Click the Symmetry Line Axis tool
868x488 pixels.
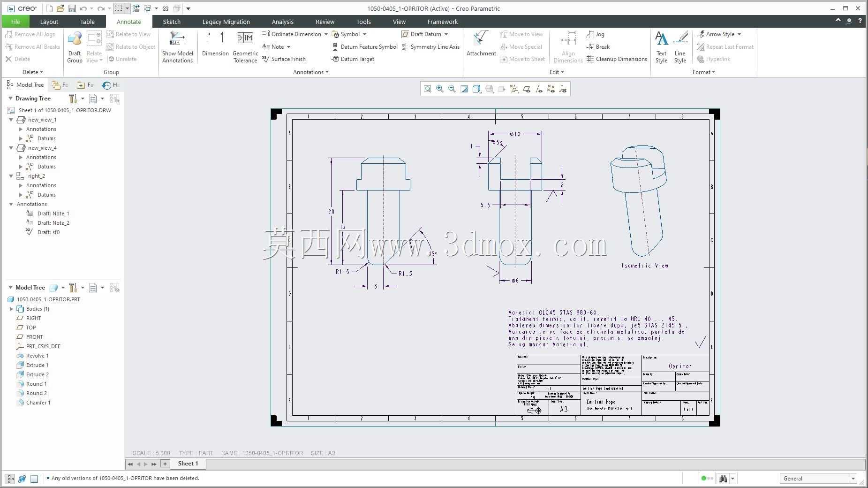click(430, 47)
